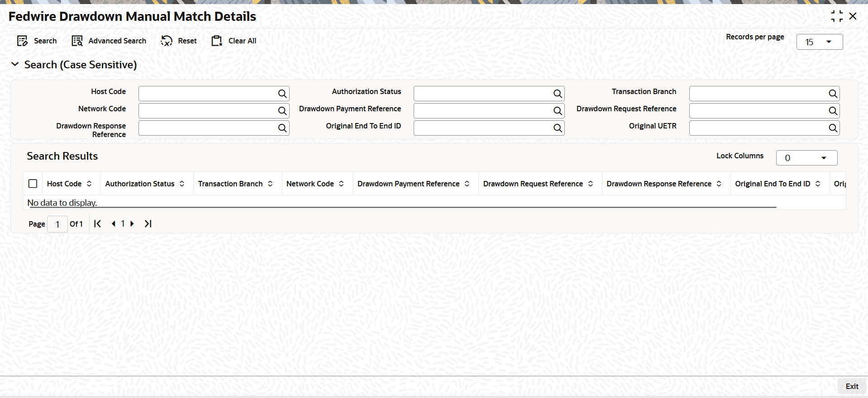Click the results horizontal scrollbar
This screenshot has height=398, width=868.
pyautogui.click(x=403, y=207)
